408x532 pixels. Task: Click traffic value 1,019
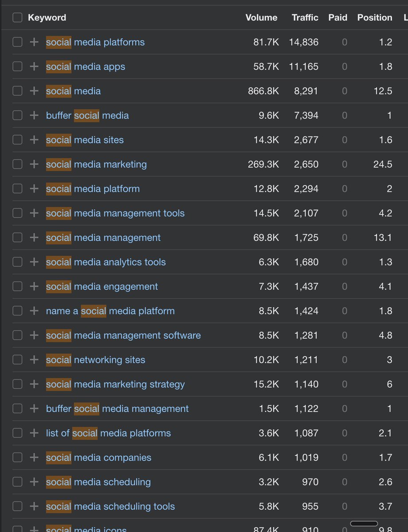(306, 458)
